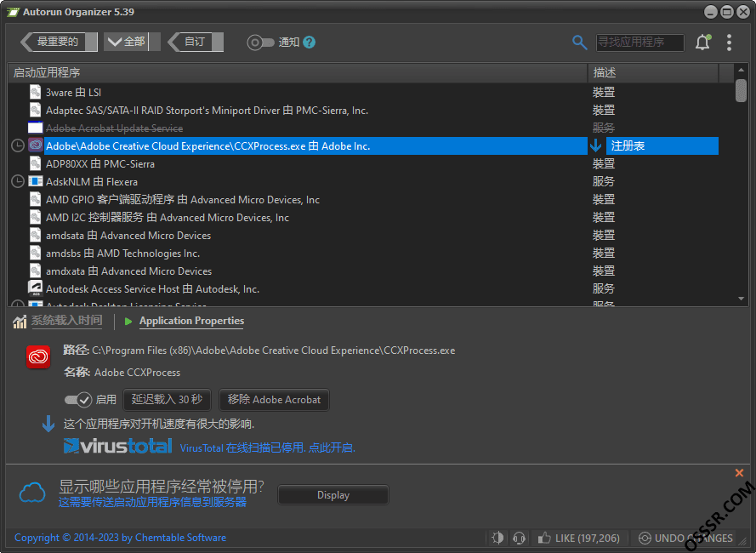
Task: Click the list scrollbar up arrow
Action: 741,71
